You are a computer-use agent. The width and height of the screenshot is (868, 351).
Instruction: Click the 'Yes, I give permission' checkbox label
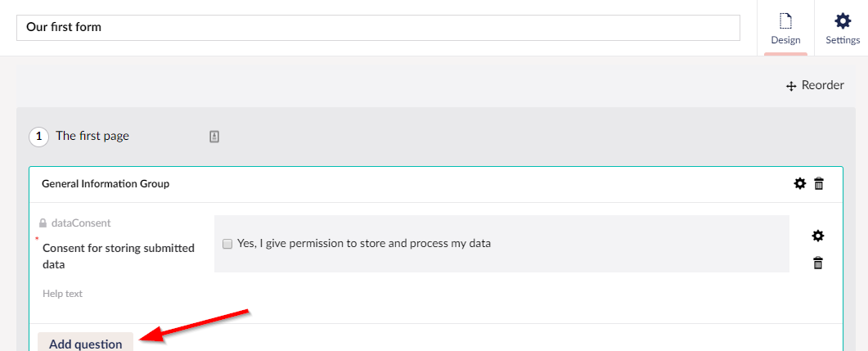coord(364,243)
